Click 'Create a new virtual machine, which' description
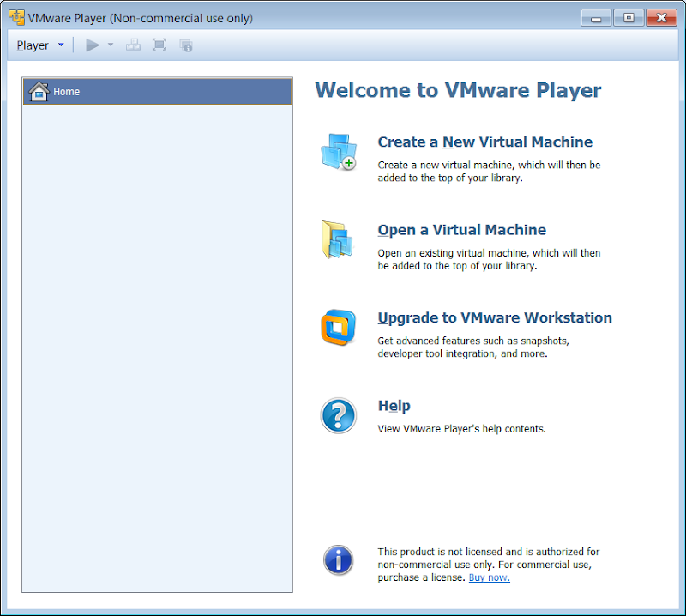 (x=489, y=172)
